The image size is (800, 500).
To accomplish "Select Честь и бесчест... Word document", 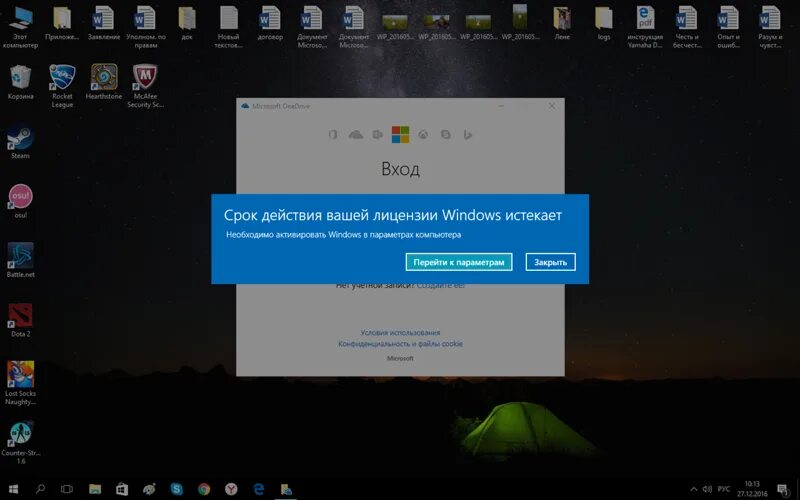I will (687, 27).
